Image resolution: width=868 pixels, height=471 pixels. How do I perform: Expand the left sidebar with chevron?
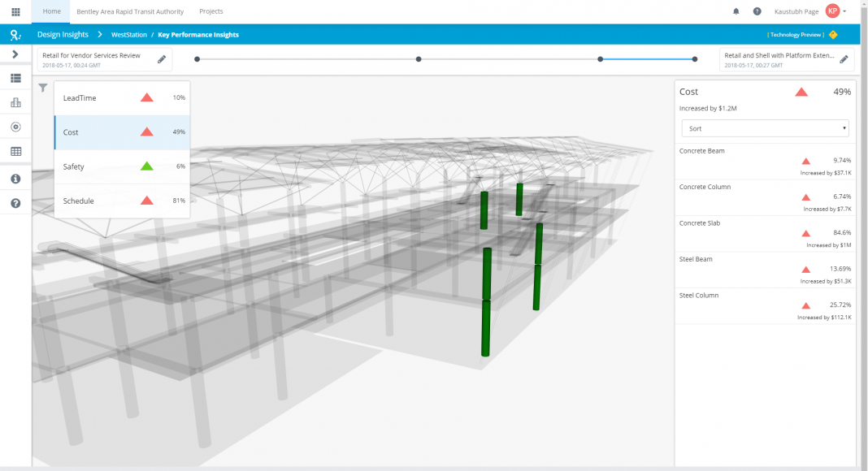[x=15, y=54]
